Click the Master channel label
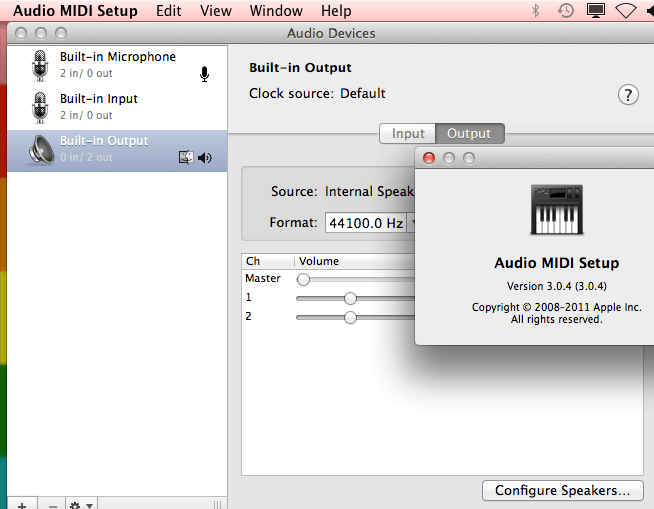 [x=263, y=278]
